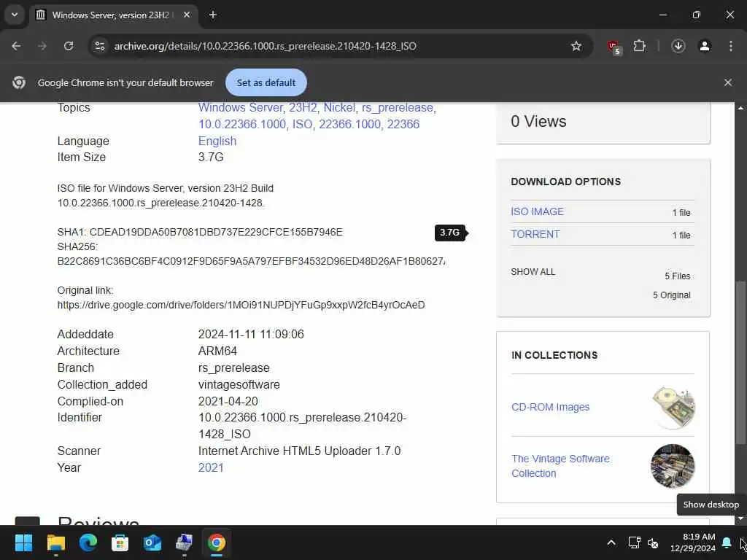The height and width of the screenshot is (560, 747).
Task: Click the Addeddate value 2024-11-11 11:09:06
Action: [251, 334]
